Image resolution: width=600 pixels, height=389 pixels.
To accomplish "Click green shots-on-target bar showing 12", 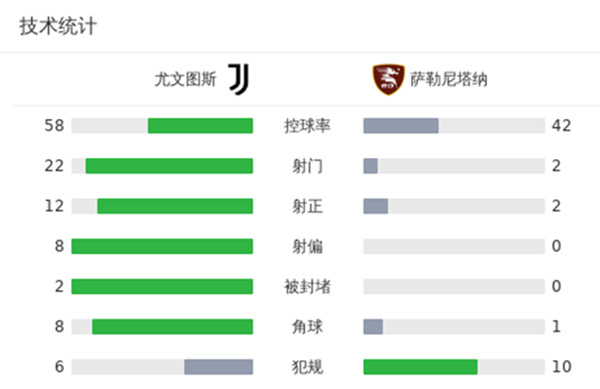I will [175, 206].
